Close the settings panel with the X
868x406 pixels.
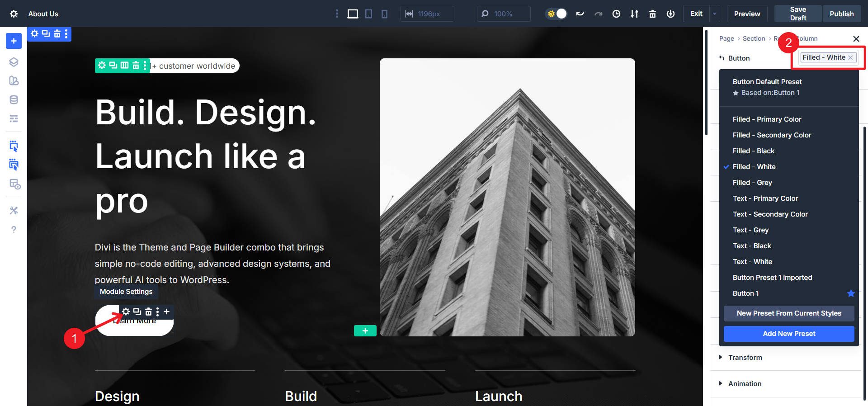point(856,39)
